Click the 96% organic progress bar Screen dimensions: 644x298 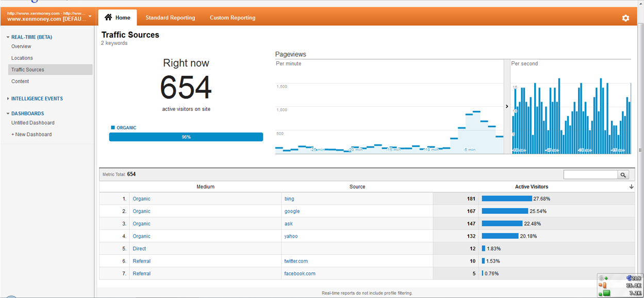pyautogui.click(x=186, y=137)
